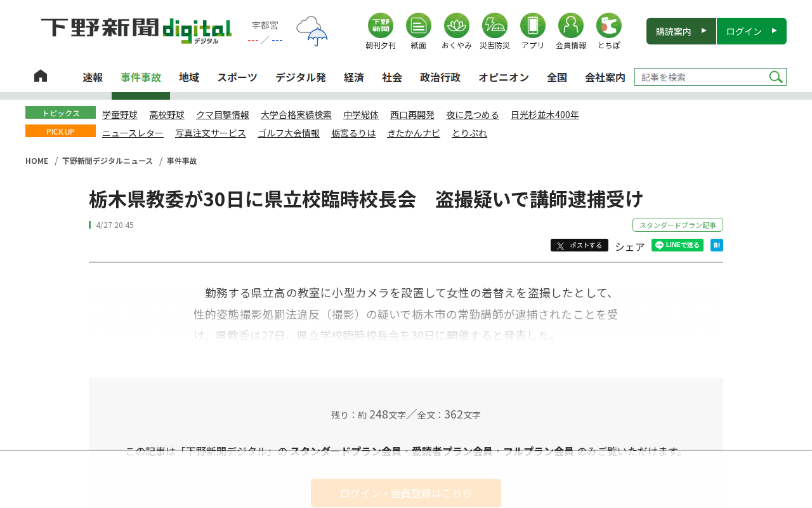Open ゴルフ大会情報 pick up link

tap(289, 133)
